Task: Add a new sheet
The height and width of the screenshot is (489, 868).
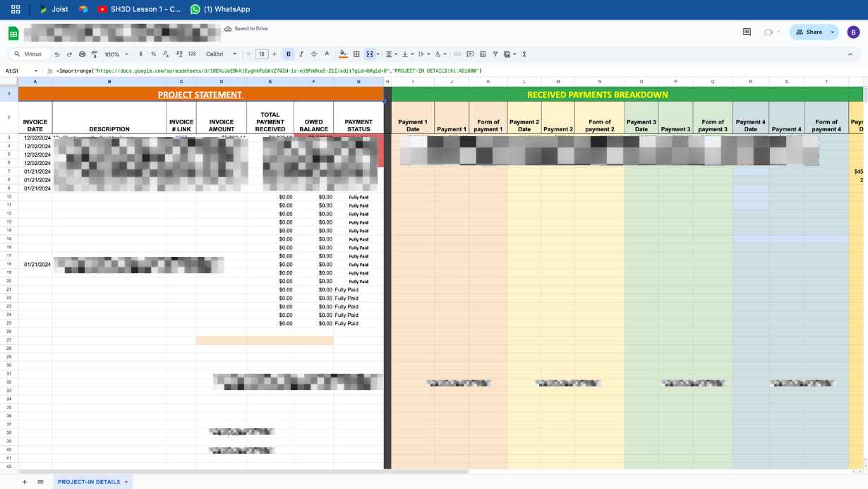Action: 24,482
